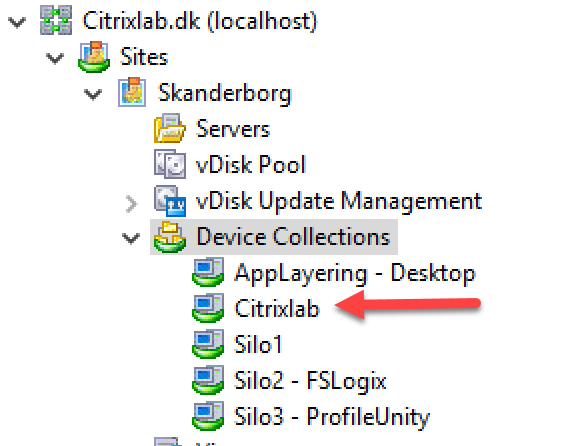The height and width of the screenshot is (446, 566).
Task: Click the Citrixlab collection computer icon
Action: (208, 308)
